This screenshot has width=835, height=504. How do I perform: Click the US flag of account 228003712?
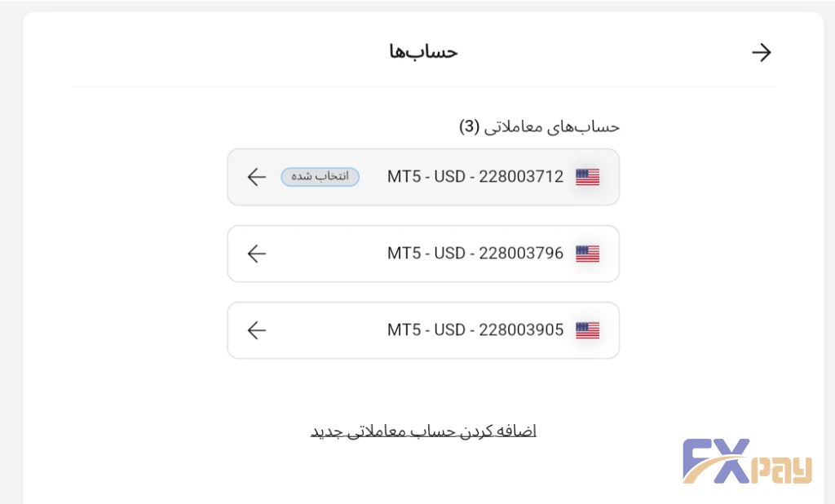click(587, 177)
